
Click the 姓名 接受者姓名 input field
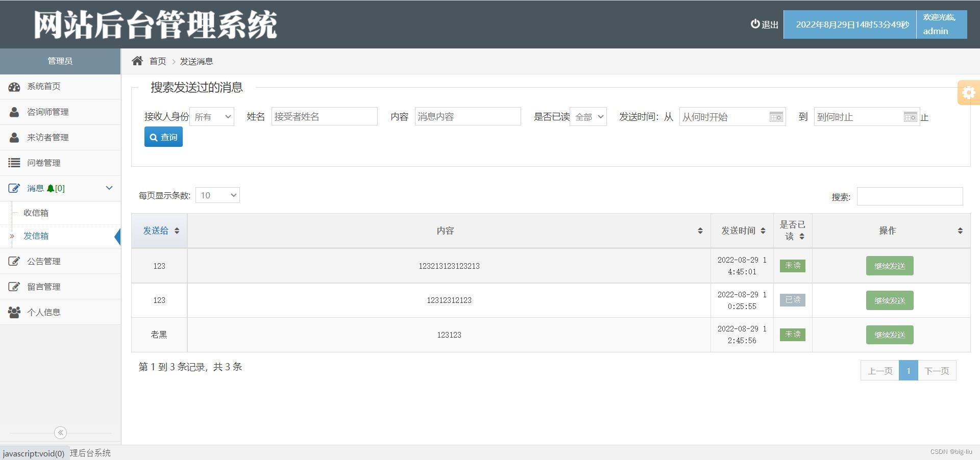tap(325, 116)
